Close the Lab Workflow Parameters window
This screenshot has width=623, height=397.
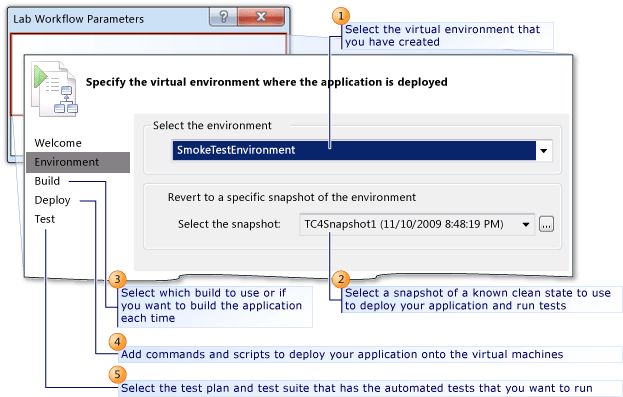tap(261, 17)
